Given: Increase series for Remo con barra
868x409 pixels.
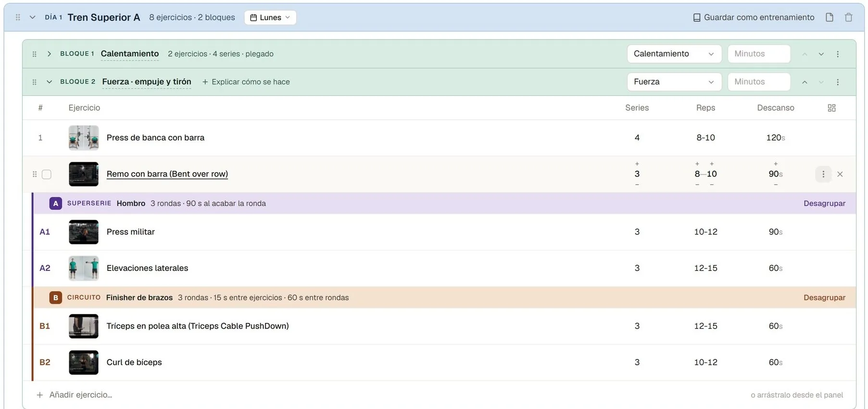Looking at the screenshot, I should click(637, 164).
